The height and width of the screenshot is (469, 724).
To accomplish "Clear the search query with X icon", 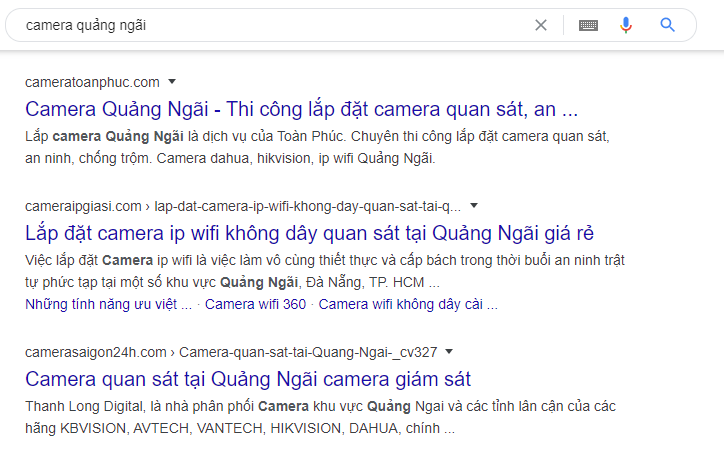I will [x=541, y=25].
